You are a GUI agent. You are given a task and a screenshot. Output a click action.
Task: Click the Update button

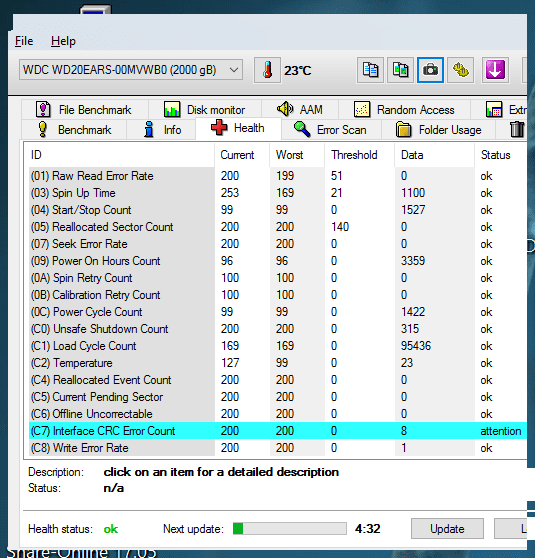[x=447, y=528]
